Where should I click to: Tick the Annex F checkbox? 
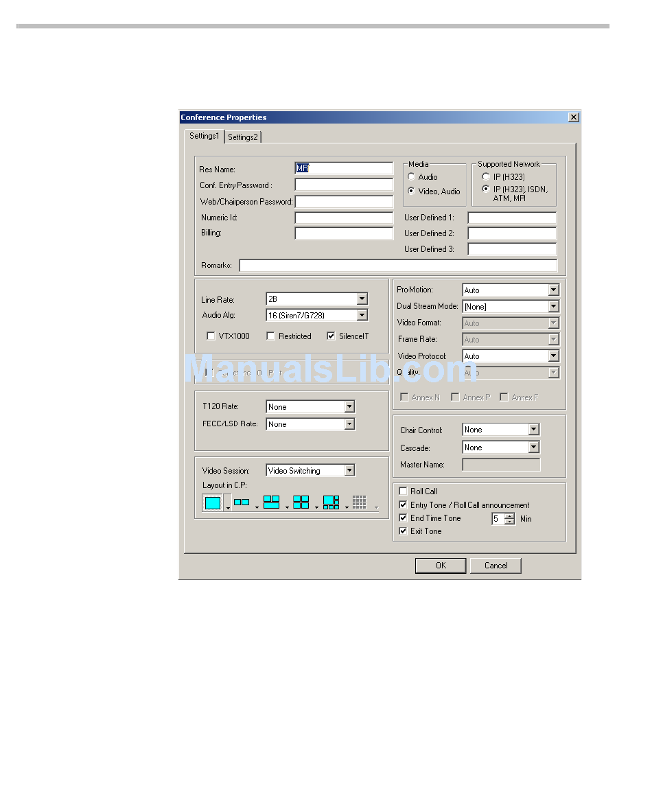coord(504,397)
